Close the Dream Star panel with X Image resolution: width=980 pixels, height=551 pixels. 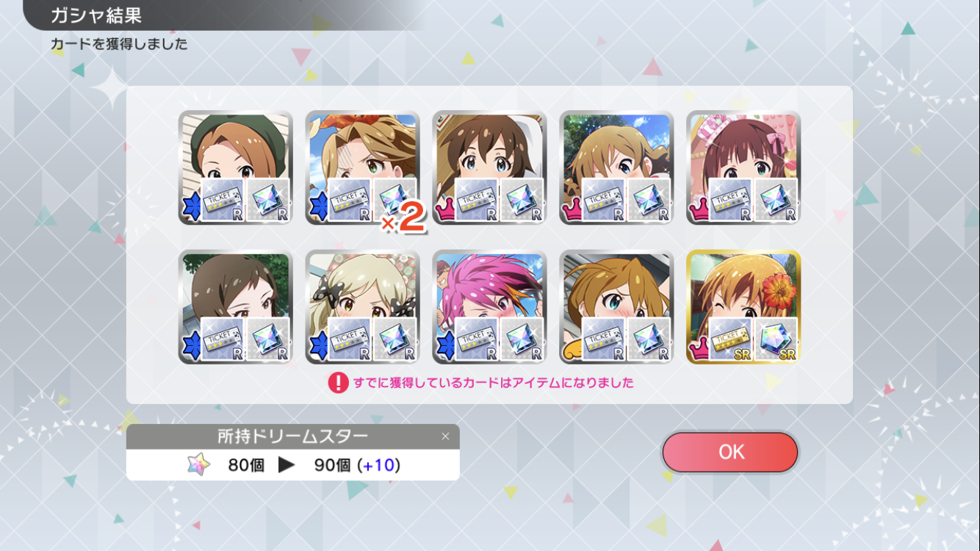coord(445,436)
